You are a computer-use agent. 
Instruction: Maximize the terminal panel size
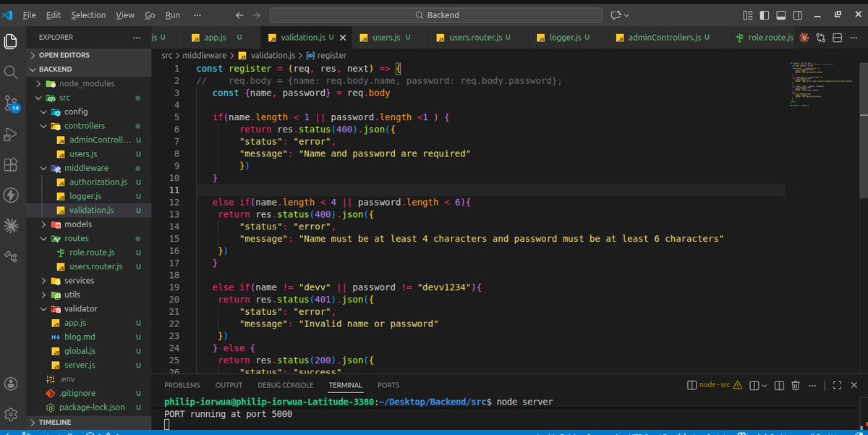(x=837, y=385)
